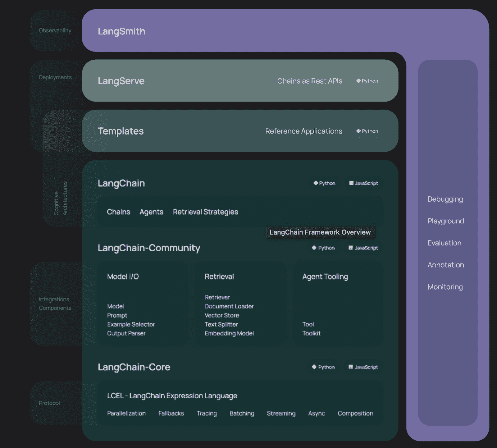Click the 'LangChain Framework Overview' tooltip
Viewport: 497px width, 448px height.
(x=320, y=232)
